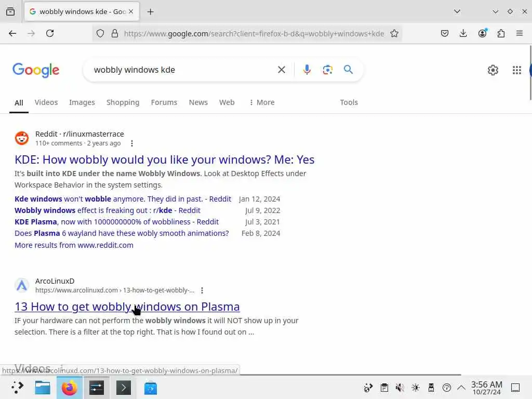532x399 pixels.
Task: Reload the current page
Action: pyautogui.click(x=50, y=33)
